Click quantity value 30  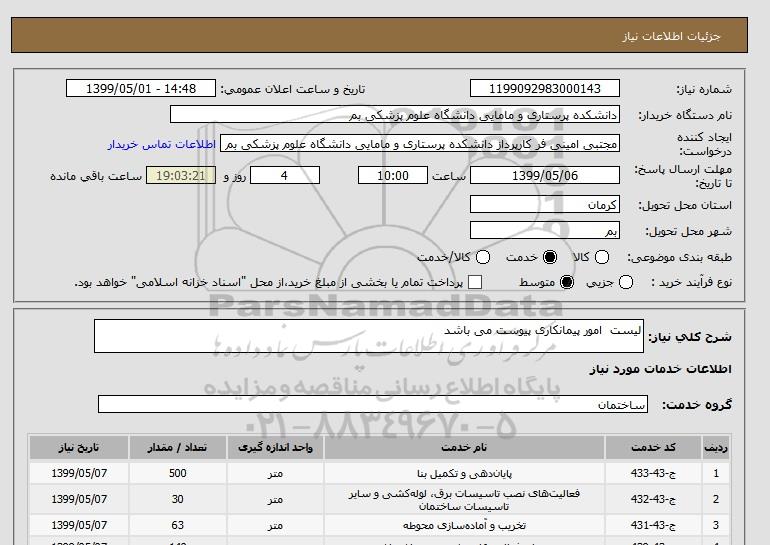pyautogui.click(x=177, y=499)
